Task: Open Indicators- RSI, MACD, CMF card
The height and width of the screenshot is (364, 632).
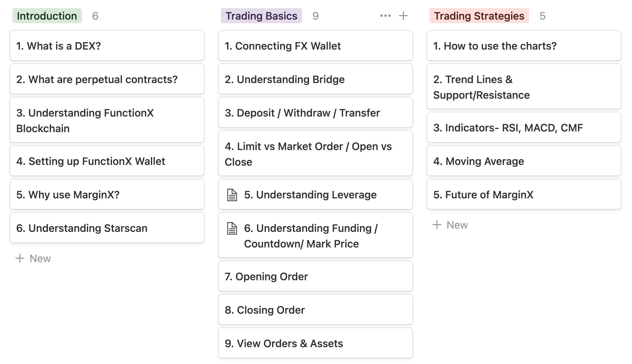Action: pos(524,127)
